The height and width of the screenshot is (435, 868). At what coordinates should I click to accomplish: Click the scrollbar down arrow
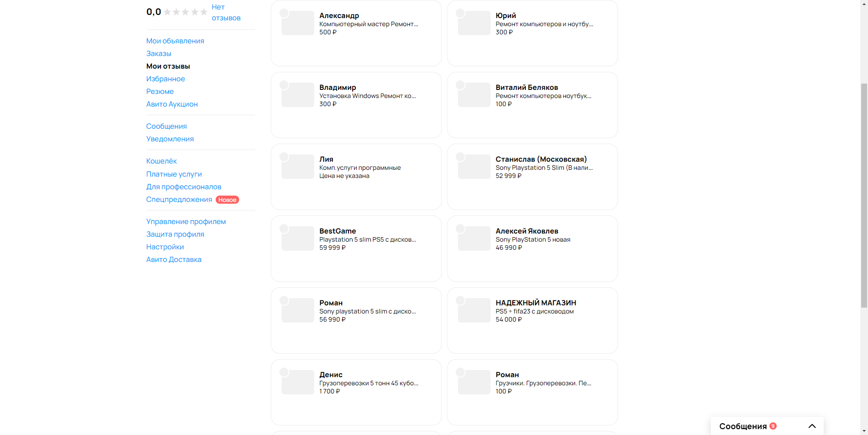pos(864,431)
